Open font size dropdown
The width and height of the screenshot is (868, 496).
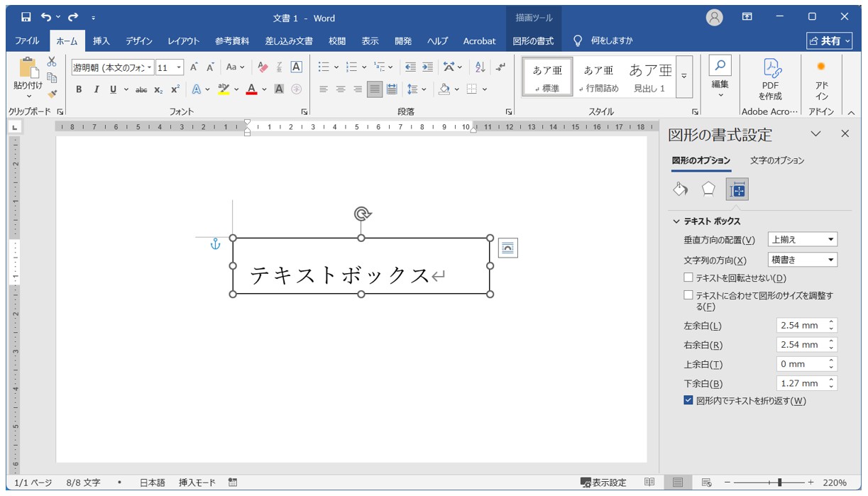pyautogui.click(x=179, y=67)
